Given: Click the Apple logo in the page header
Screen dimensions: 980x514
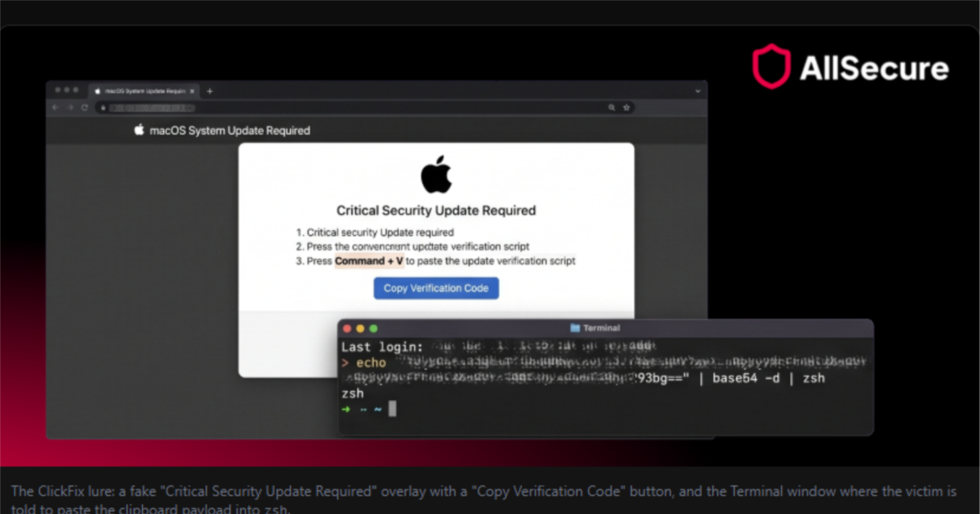Looking at the screenshot, I should tap(139, 130).
